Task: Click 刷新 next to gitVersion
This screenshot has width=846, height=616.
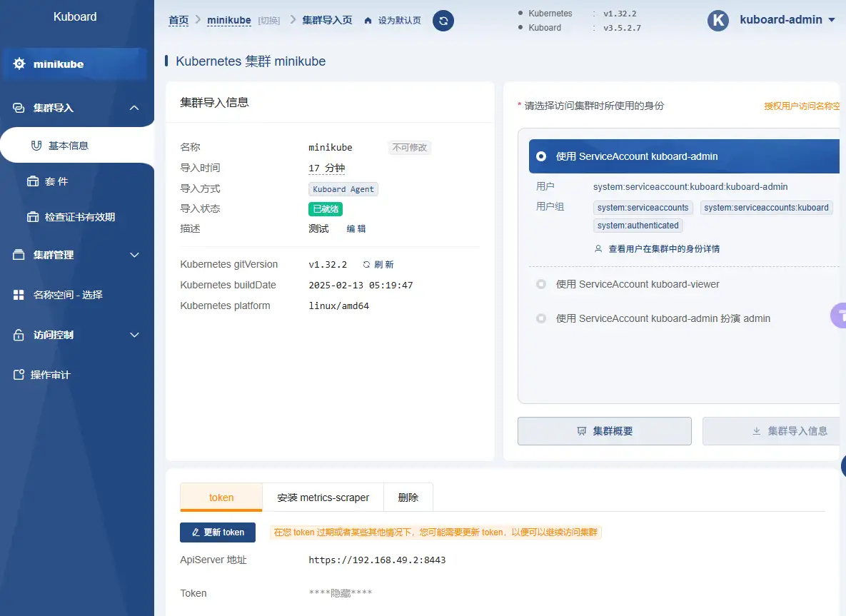Action: (383, 264)
